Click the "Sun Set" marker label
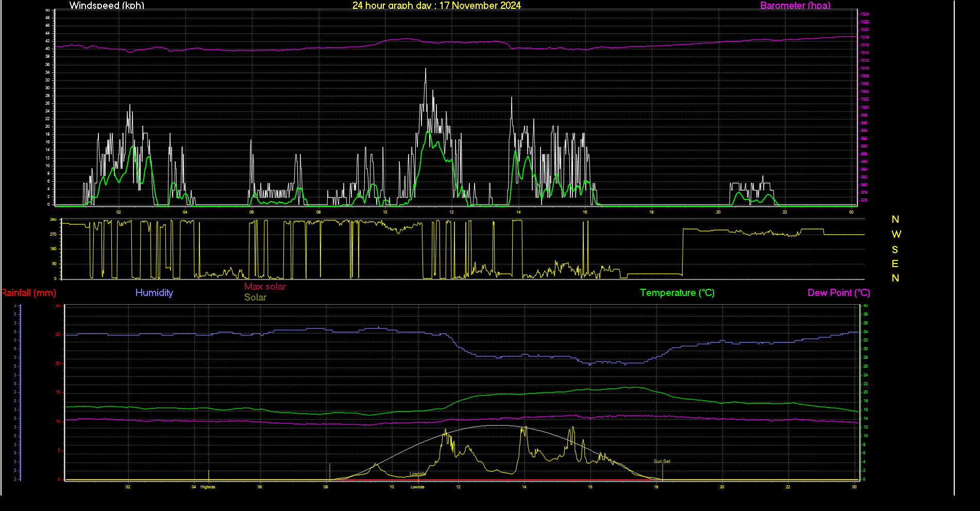This screenshot has width=980, height=511. click(662, 461)
